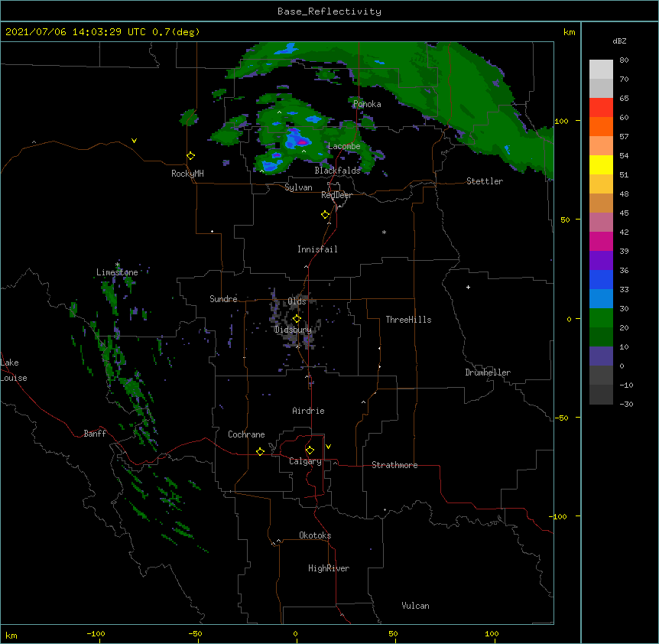The width and height of the screenshot is (659, 644).
Task: Pick the orange 57–60 dBZ legend swatch
Action: [x=601, y=126]
